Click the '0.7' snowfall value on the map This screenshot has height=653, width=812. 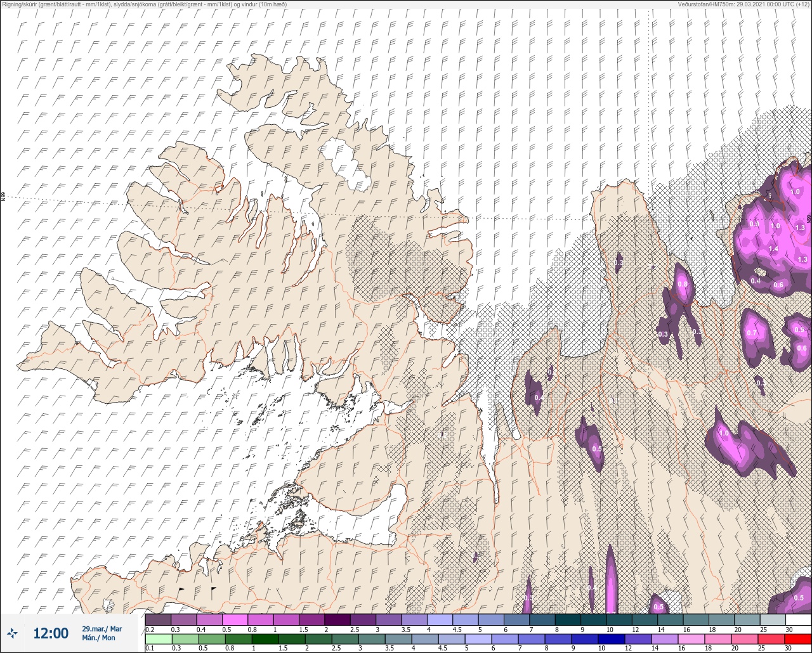pos(752,333)
